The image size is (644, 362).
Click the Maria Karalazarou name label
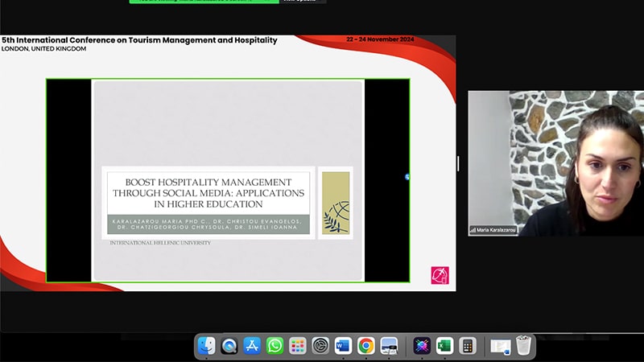coord(493,230)
